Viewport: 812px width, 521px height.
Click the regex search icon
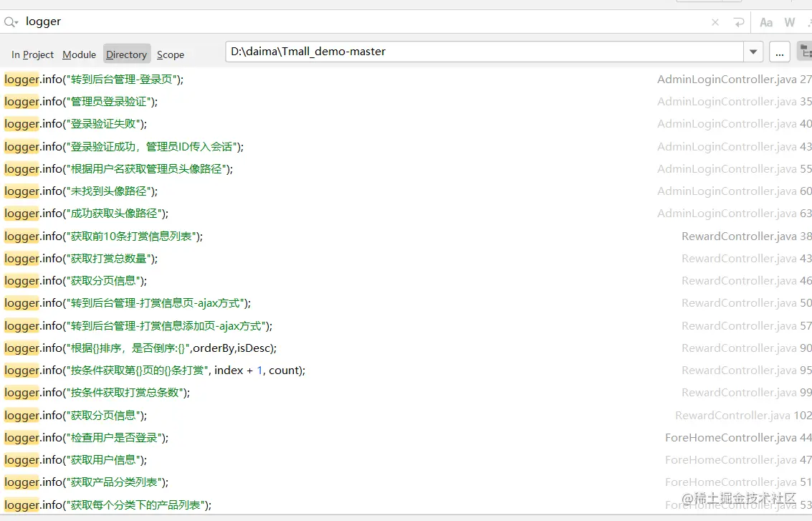808,22
